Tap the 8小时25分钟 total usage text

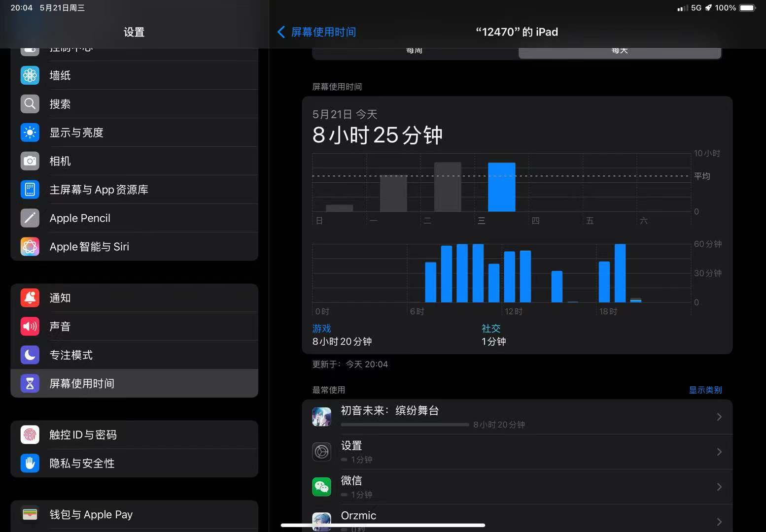(x=378, y=135)
